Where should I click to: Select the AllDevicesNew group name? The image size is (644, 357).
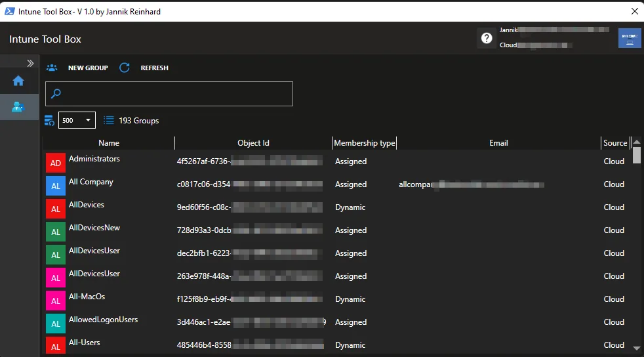point(94,228)
